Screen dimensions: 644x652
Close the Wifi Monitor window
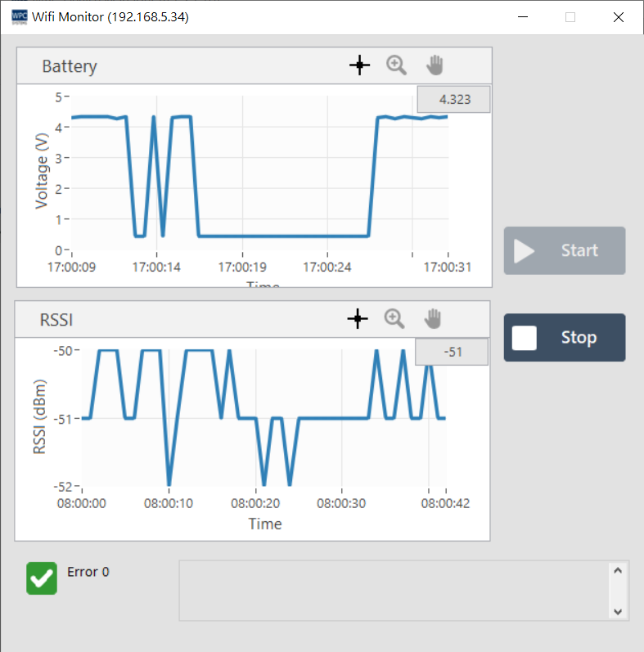coord(619,17)
